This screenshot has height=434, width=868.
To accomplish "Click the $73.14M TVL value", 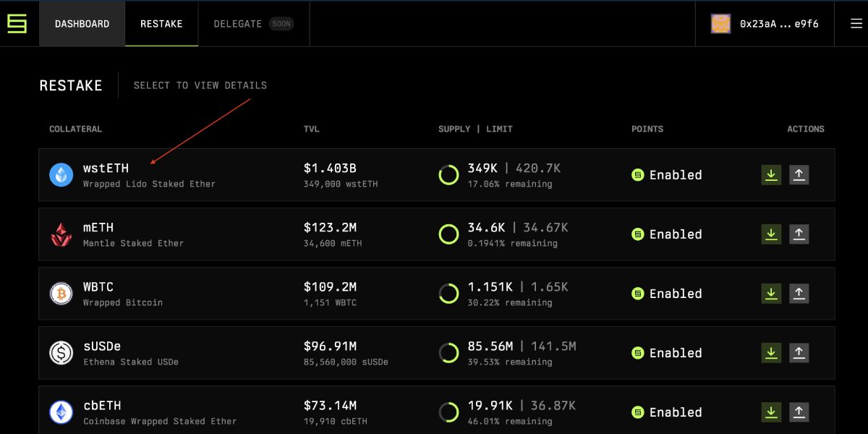I will click(330, 405).
